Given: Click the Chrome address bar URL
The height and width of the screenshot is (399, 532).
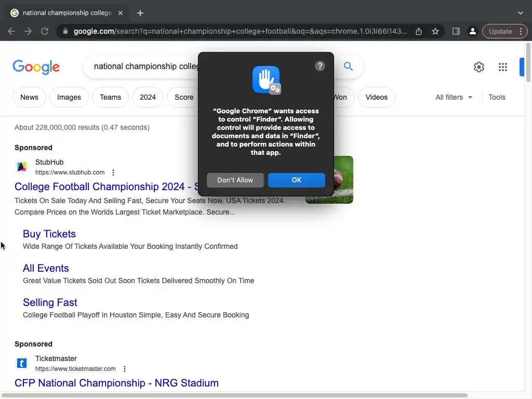Looking at the screenshot, I should (x=240, y=32).
